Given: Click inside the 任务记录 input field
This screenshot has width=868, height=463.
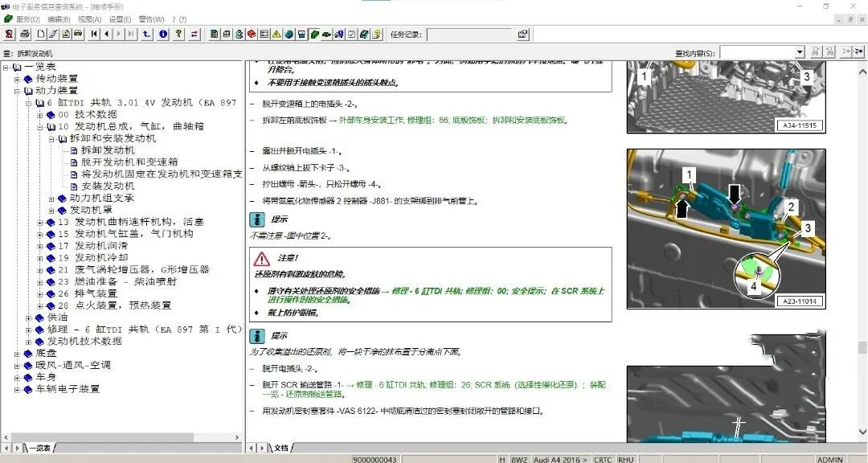Looking at the screenshot, I should pyautogui.click(x=471, y=35).
